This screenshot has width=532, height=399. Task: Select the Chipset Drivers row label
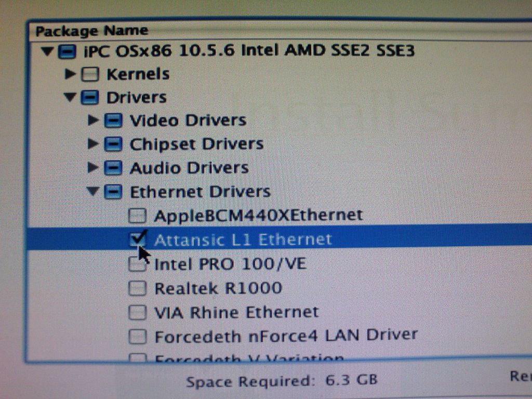(x=196, y=144)
